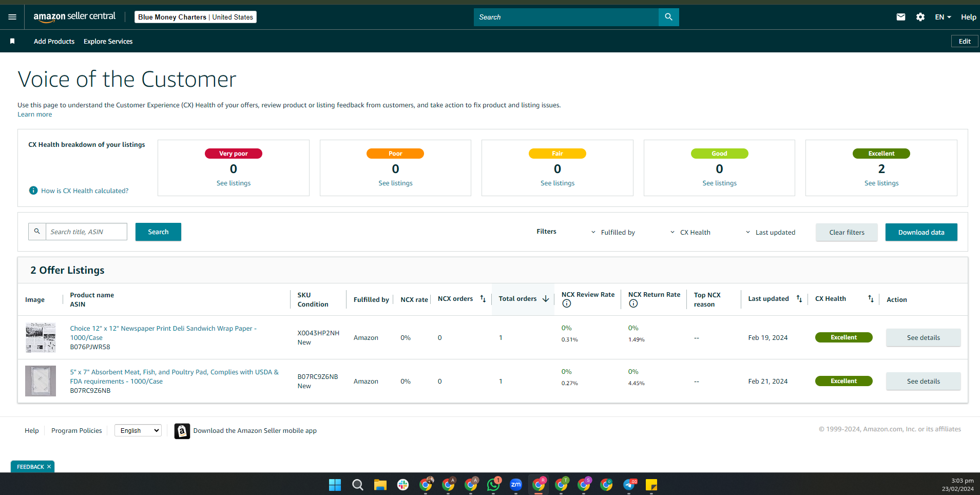Click the Help link in the footer

pyautogui.click(x=32, y=430)
